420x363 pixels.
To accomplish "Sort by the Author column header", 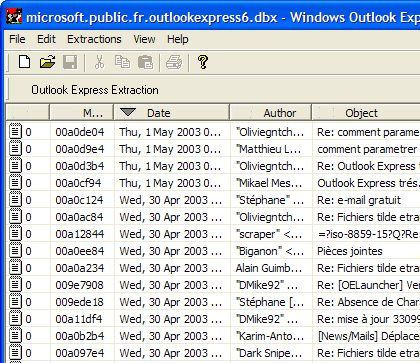I will pyautogui.click(x=270, y=113).
